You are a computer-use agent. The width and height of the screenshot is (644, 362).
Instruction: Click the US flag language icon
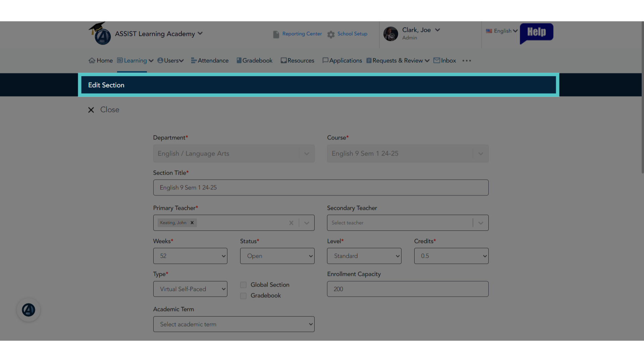(x=489, y=31)
